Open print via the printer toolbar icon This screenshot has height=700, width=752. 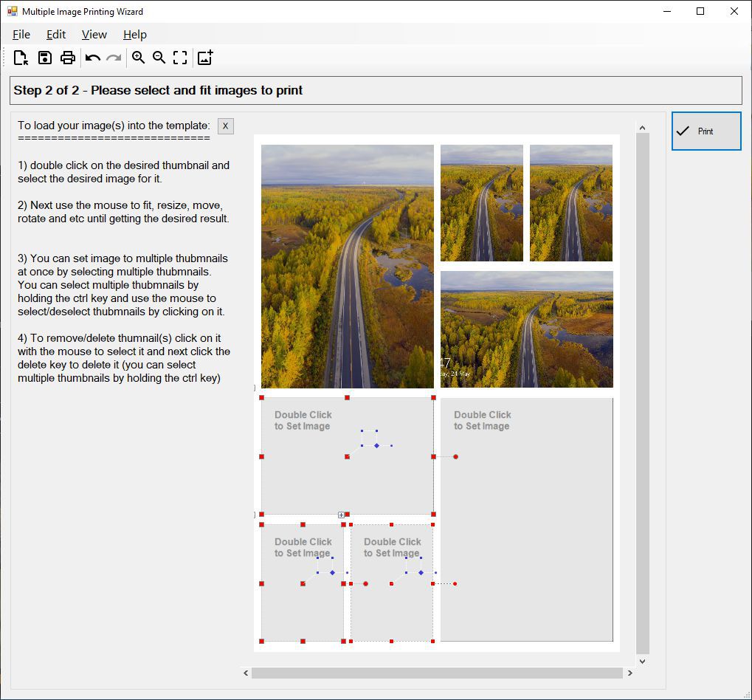click(x=67, y=58)
